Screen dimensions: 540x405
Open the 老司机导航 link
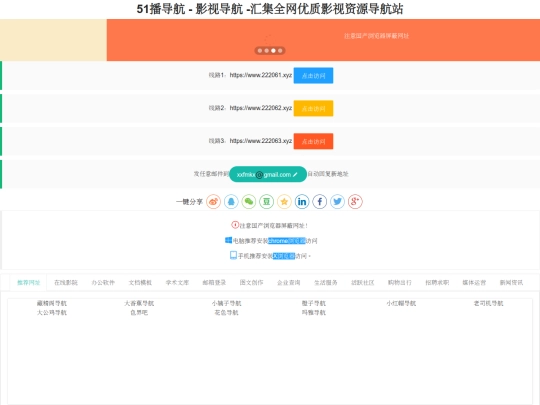(x=488, y=303)
